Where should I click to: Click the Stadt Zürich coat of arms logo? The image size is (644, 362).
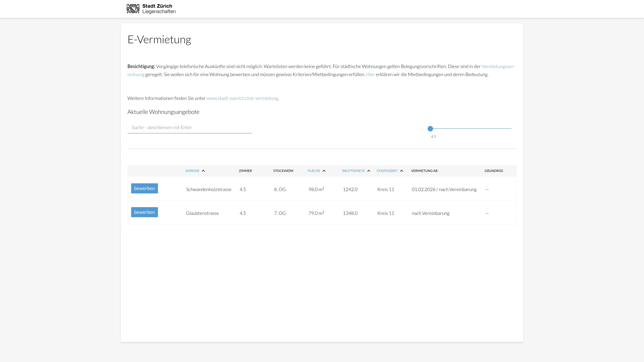point(133,9)
